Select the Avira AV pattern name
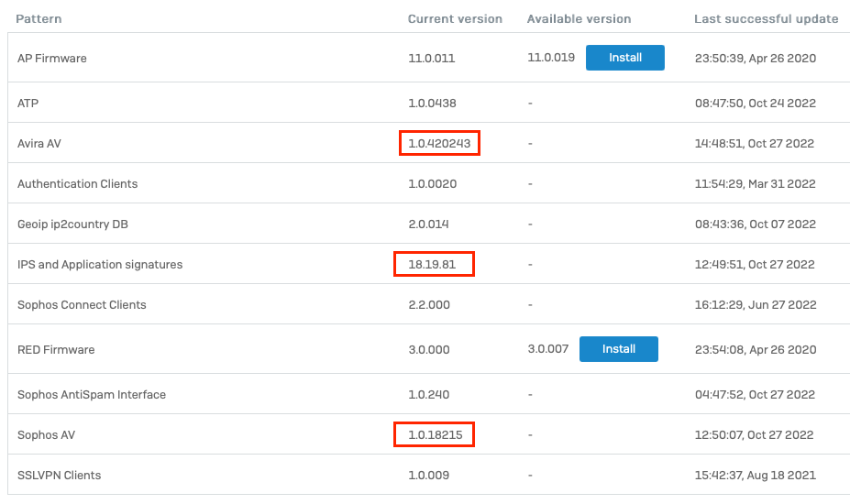 [39, 144]
